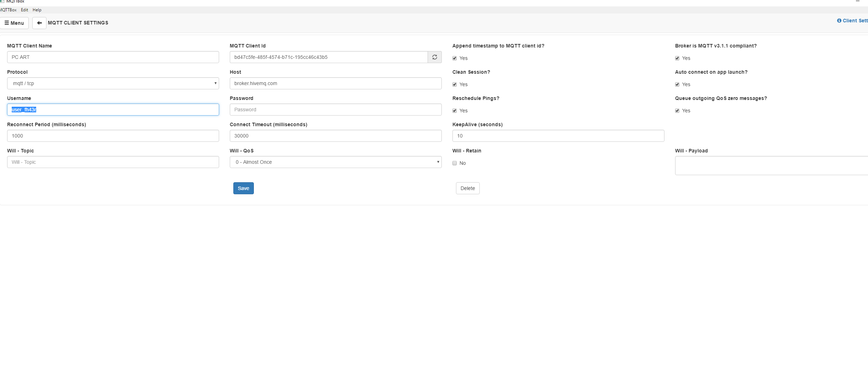Image resolution: width=868 pixels, height=374 pixels.
Task: Toggle Queue outgoing QoS zero messages checkbox
Action: click(x=677, y=111)
